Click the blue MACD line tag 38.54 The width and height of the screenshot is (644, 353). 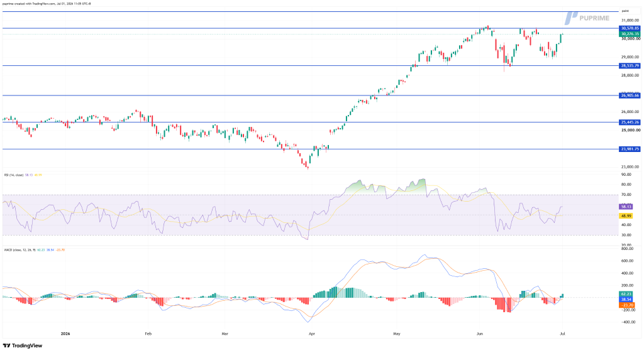click(627, 299)
